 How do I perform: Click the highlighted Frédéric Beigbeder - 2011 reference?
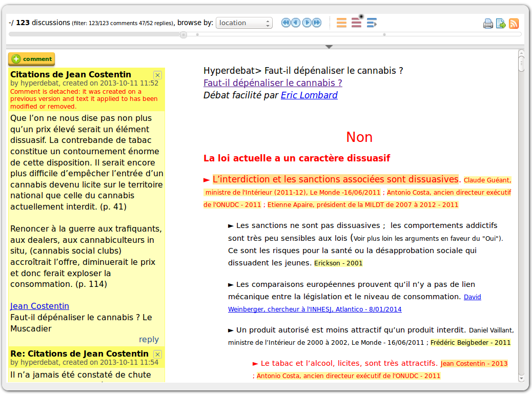[470, 343]
